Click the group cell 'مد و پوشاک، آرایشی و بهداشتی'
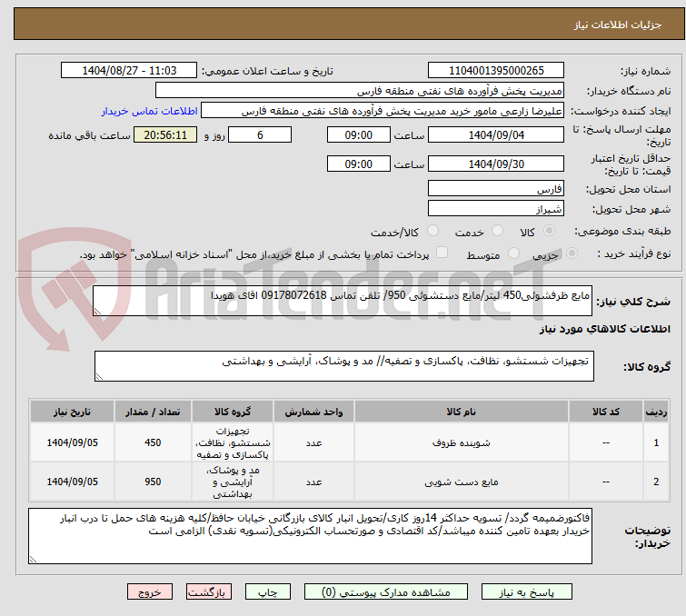 (233, 482)
